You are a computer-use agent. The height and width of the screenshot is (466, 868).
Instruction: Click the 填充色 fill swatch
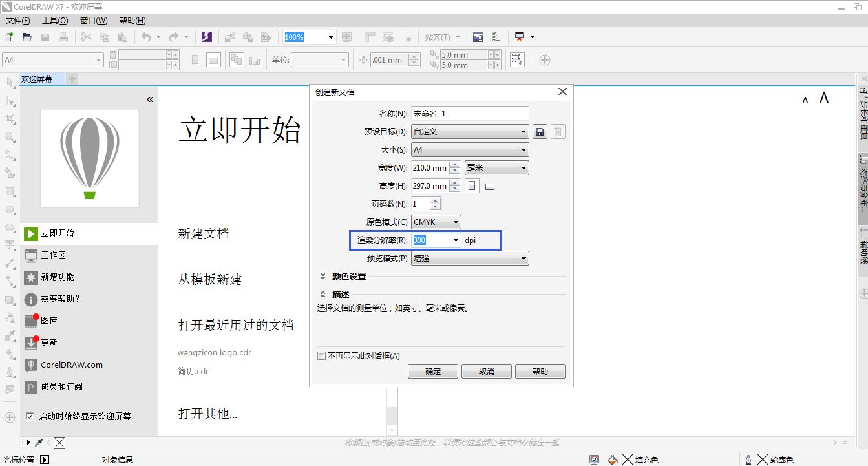628,460
